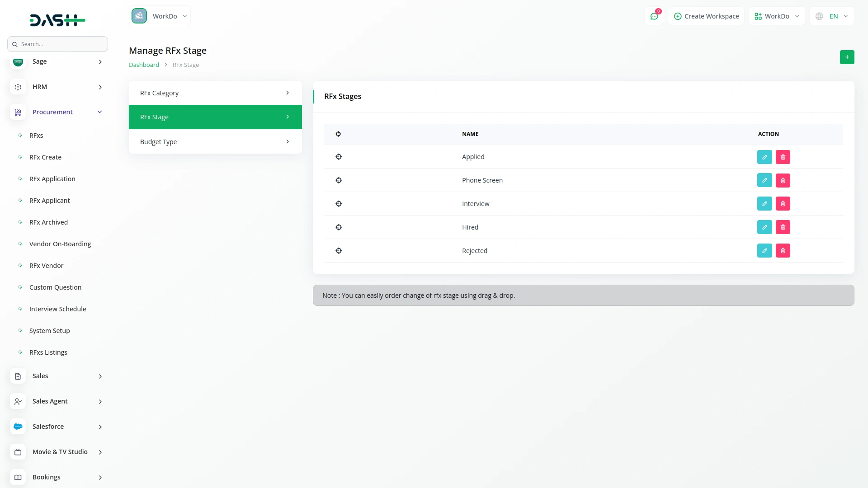868x488 pixels.
Task: Follow the Dashboard breadcrumb link
Action: pyautogui.click(x=144, y=65)
